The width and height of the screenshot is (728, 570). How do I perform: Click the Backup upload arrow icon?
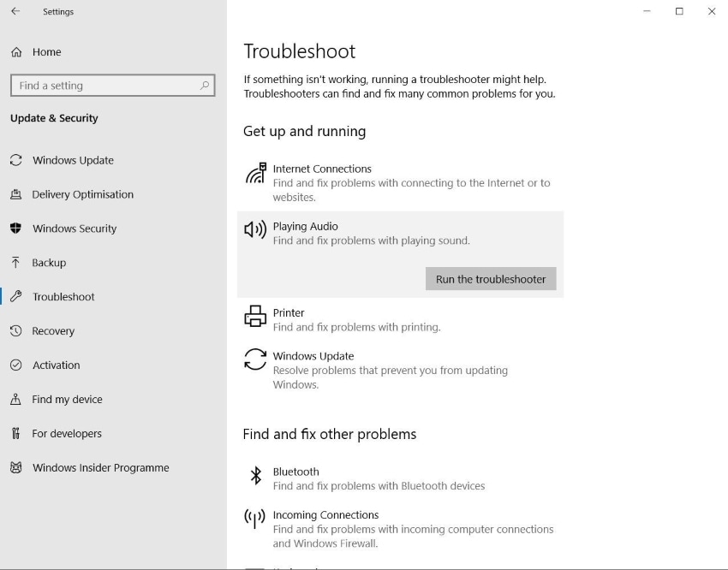(15, 263)
